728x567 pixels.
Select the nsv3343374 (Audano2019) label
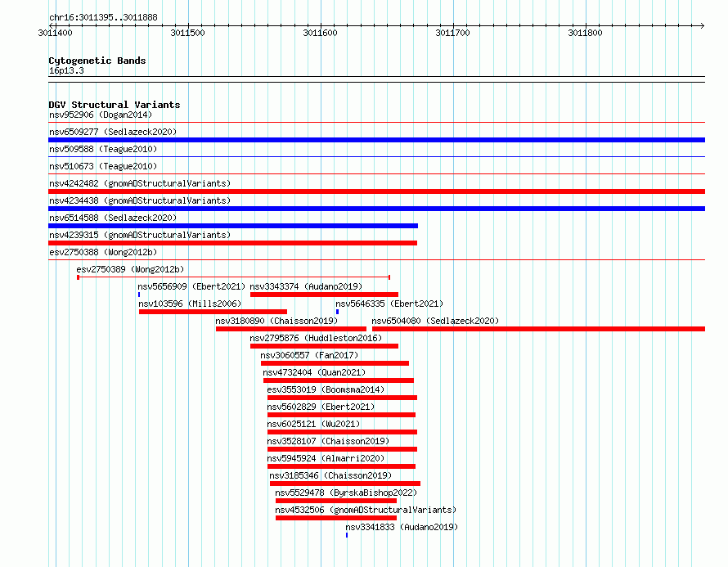[x=306, y=286]
